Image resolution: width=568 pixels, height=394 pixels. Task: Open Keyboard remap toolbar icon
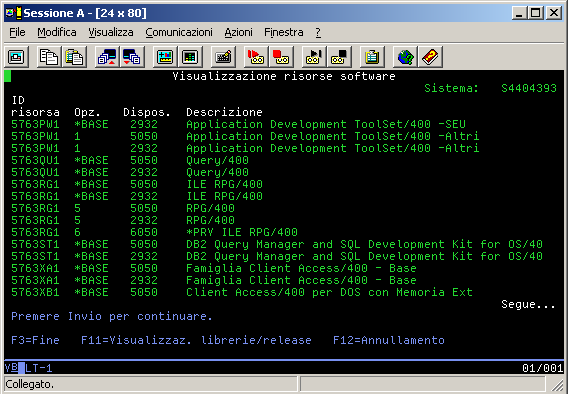223,57
